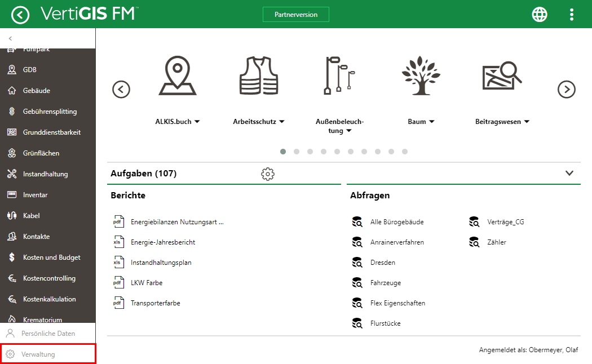
Task: Run the Alle Bürogebäude query
Action: (x=397, y=222)
